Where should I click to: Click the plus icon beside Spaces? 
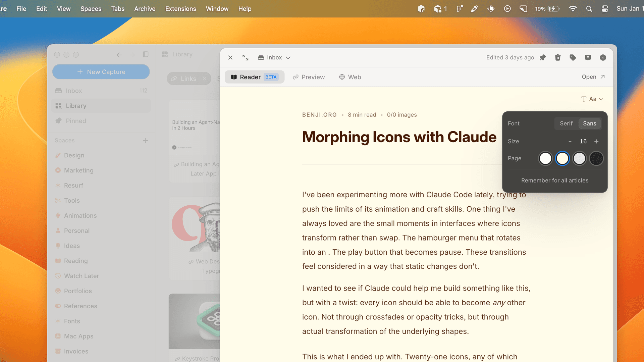click(146, 141)
